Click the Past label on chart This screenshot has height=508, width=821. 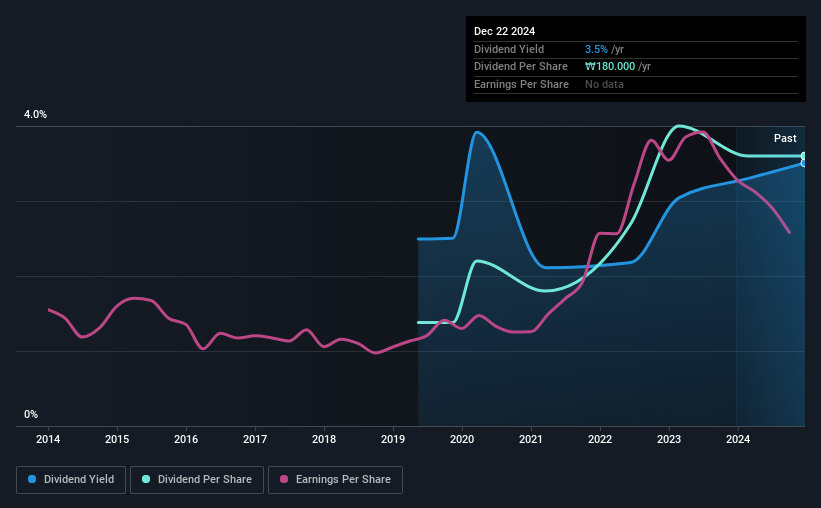point(785,138)
